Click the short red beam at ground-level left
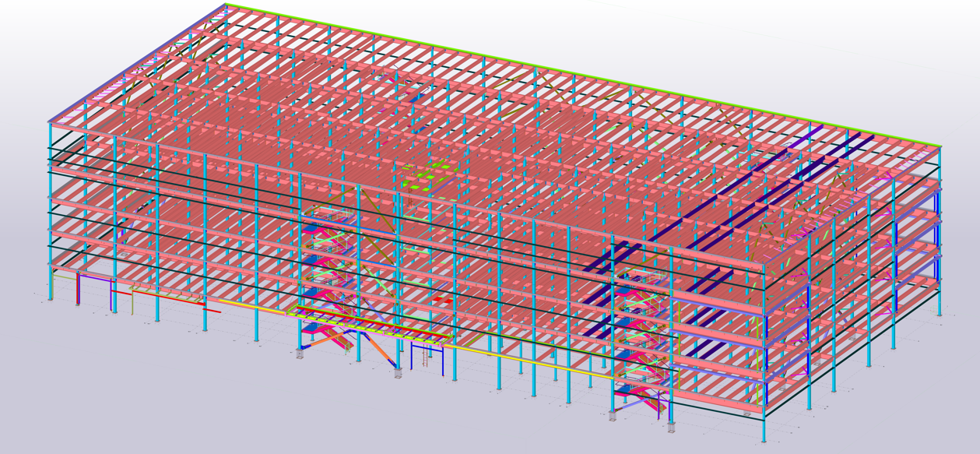The width and height of the screenshot is (980, 454). (211, 311)
